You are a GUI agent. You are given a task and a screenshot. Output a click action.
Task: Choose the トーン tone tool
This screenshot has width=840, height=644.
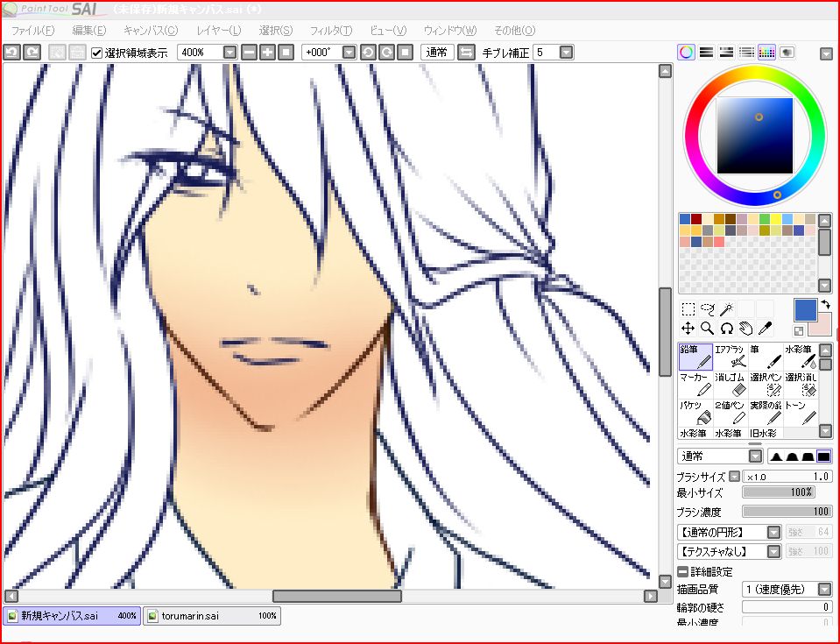[801, 413]
